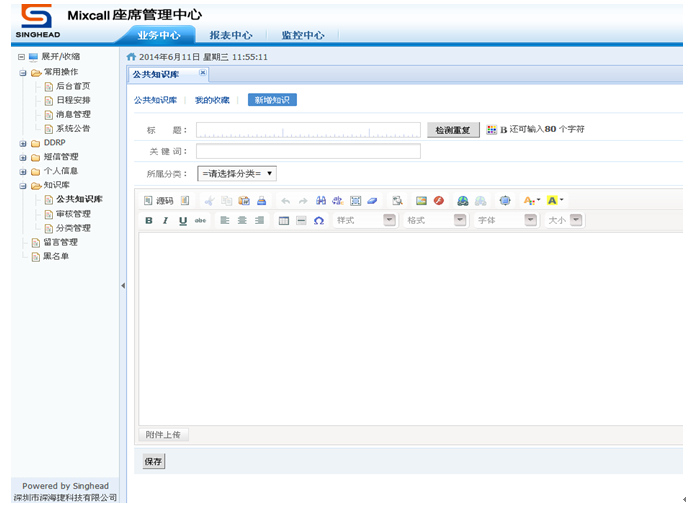
Task: Click the insert table icon
Action: click(x=284, y=220)
